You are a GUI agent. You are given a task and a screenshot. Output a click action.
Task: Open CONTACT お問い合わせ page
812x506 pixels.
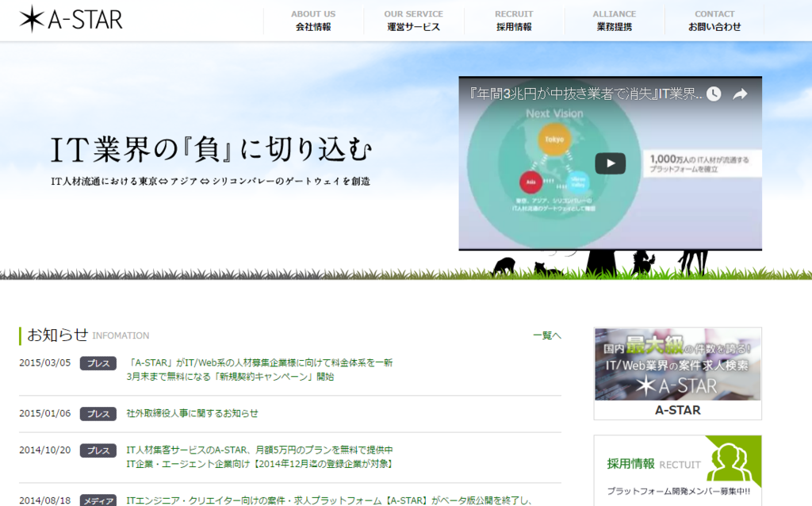(714, 21)
